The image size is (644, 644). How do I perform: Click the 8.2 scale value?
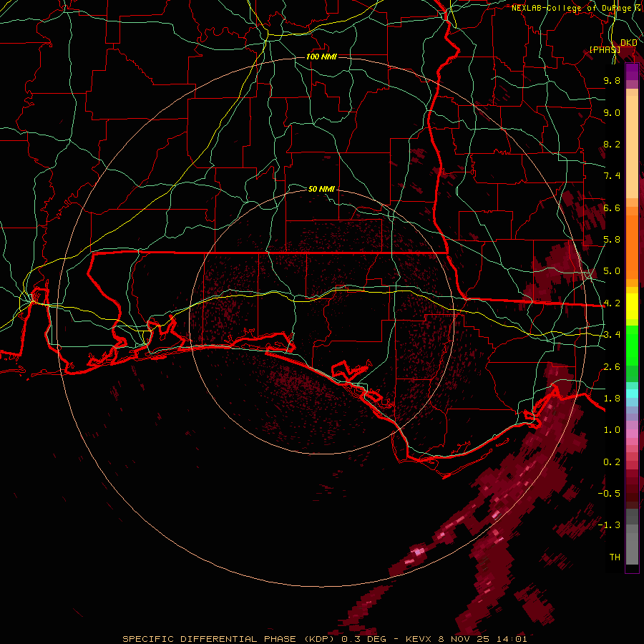click(x=612, y=144)
